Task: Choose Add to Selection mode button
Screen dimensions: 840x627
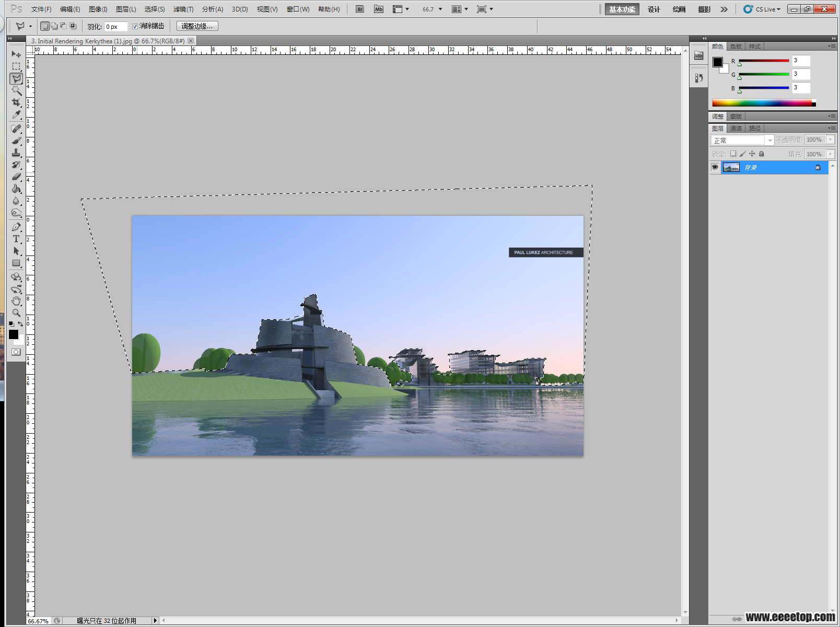Action: pos(54,26)
